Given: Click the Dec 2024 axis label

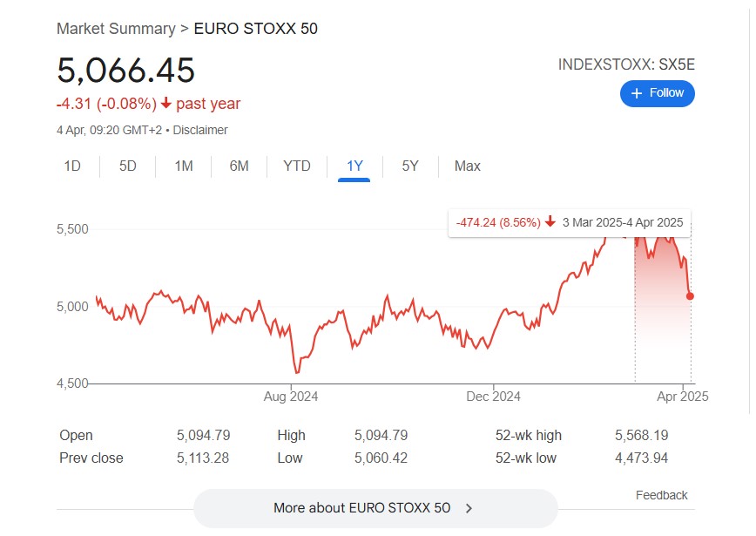Looking at the screenshot, I should pos(493,397).
